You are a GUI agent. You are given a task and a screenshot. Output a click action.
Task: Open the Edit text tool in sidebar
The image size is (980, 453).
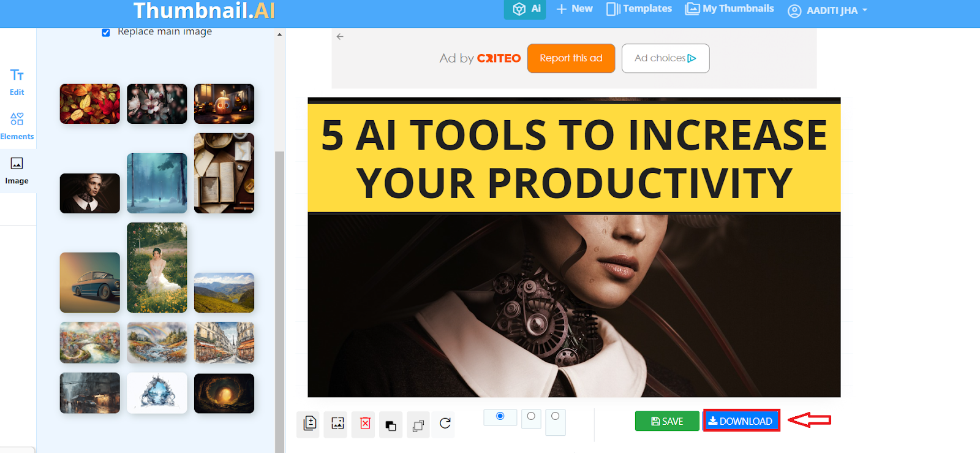17,82
